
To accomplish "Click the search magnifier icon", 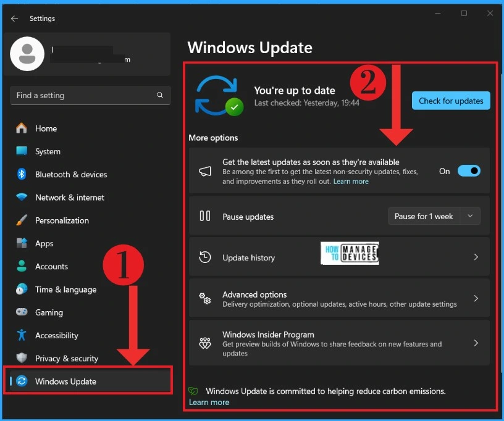I will click(x=160, y=95).
